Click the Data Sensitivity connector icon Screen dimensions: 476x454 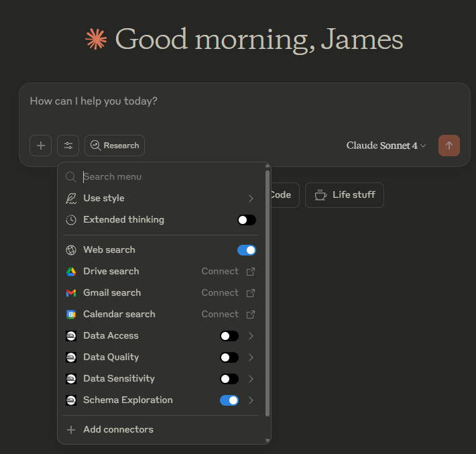pyautogui.click(x=71, y=379)
